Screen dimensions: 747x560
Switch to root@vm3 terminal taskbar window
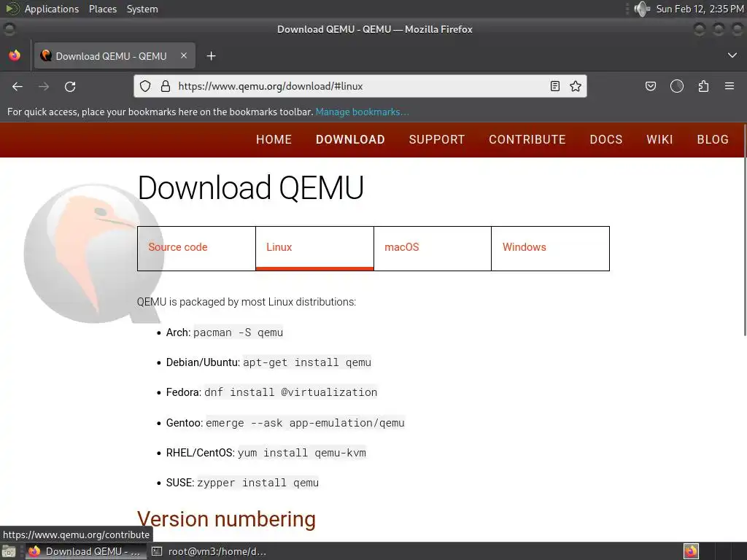(x=209, y=551)
